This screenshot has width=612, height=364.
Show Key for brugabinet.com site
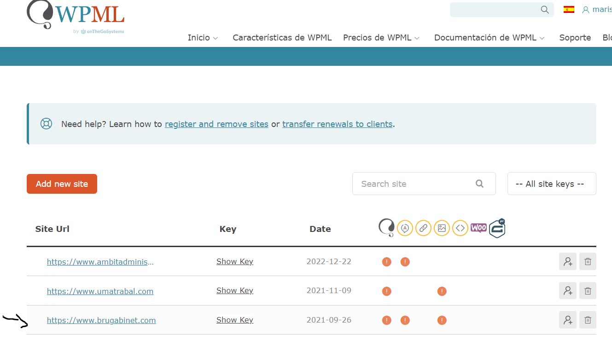[x=235, y=320]
